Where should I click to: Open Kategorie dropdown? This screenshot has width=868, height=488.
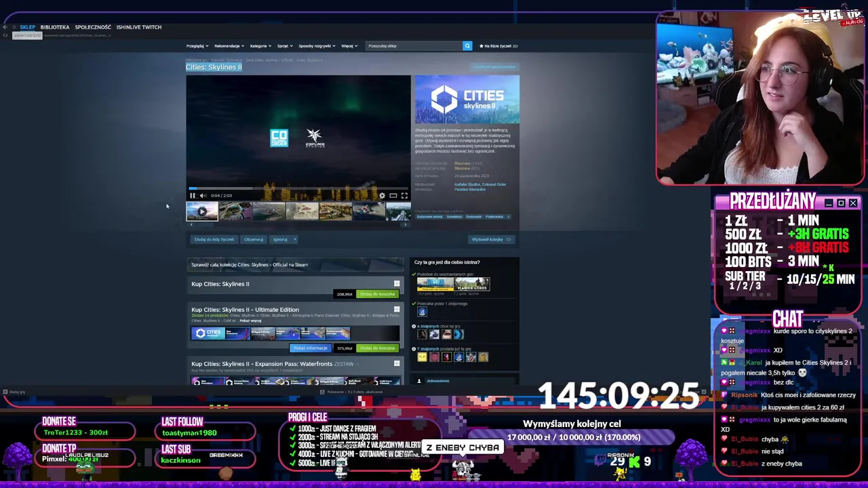click(260, 46)
